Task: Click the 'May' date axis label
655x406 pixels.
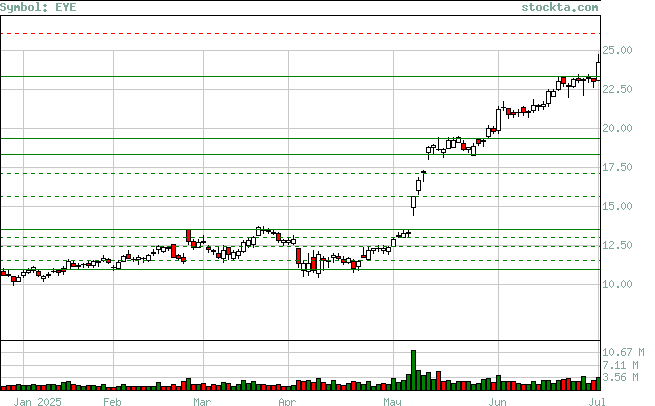Action: click(392, 402)
